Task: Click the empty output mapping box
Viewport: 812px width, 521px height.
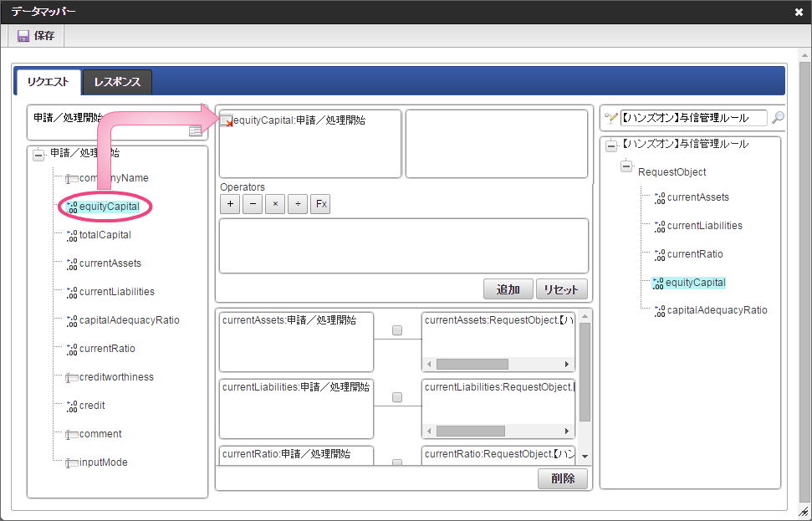Action: (x=497, y=144)
